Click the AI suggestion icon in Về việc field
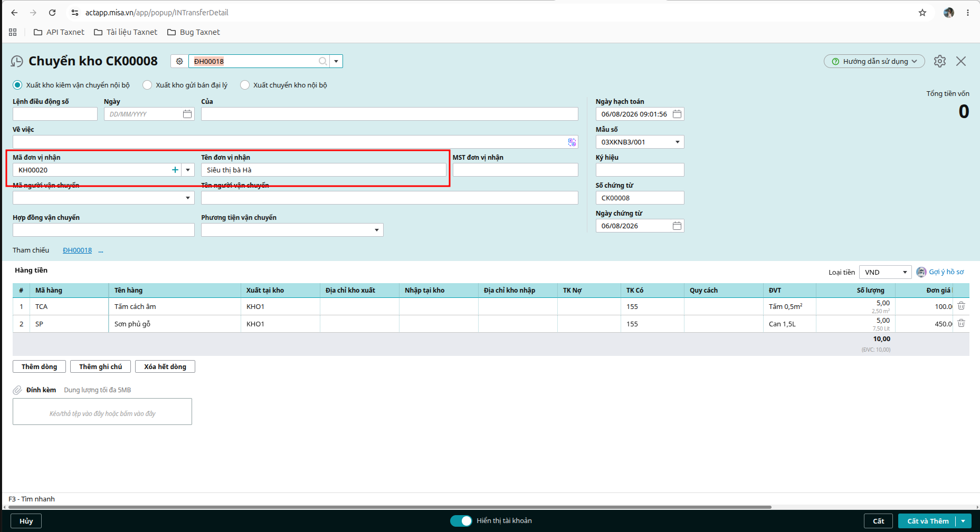This screenshot has width=980, height=532. 572,142
